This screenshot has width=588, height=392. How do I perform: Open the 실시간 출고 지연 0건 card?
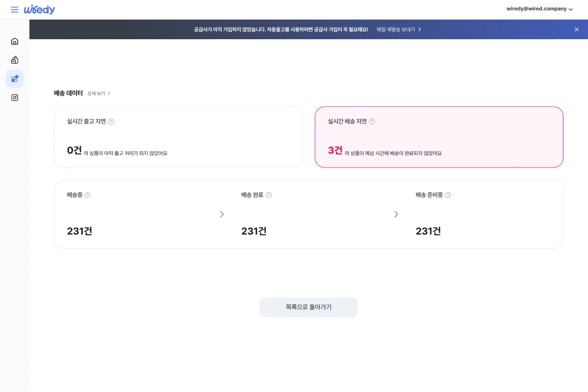point(178,137)
